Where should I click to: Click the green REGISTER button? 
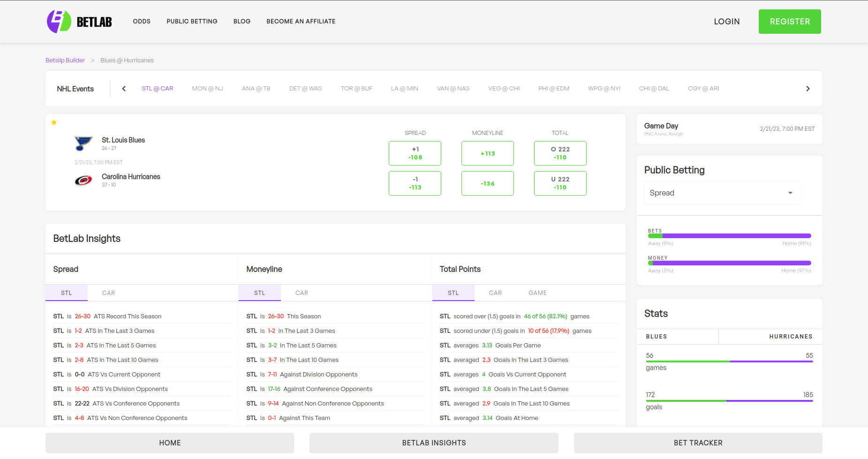pyautogui.click(x=790, y=22)
